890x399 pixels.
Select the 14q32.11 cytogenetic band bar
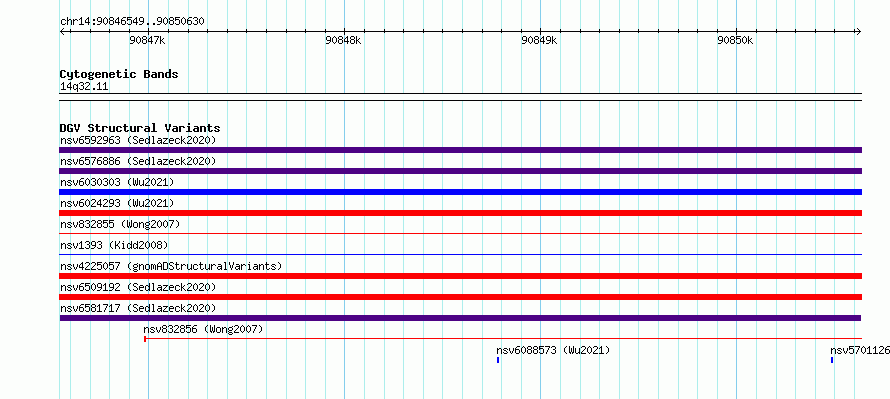tap(460, 96)
